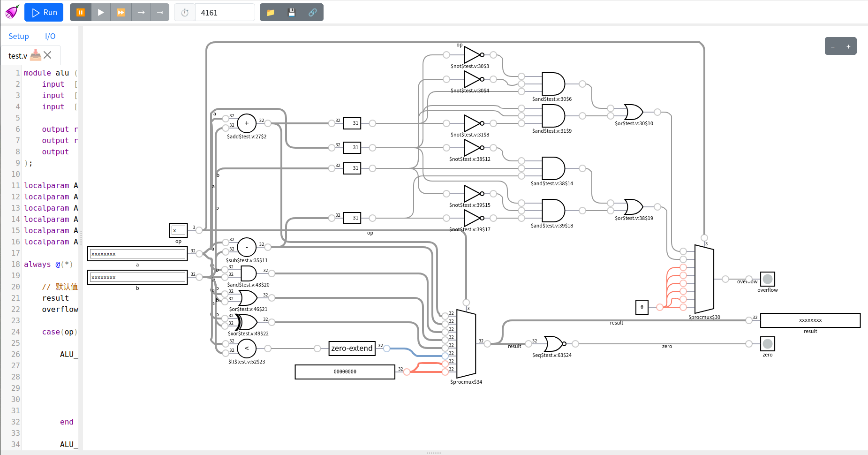868x455 pixels.
Task: Select the NOT gate $not$test.v:38$12
Action: tap(474, 148)
